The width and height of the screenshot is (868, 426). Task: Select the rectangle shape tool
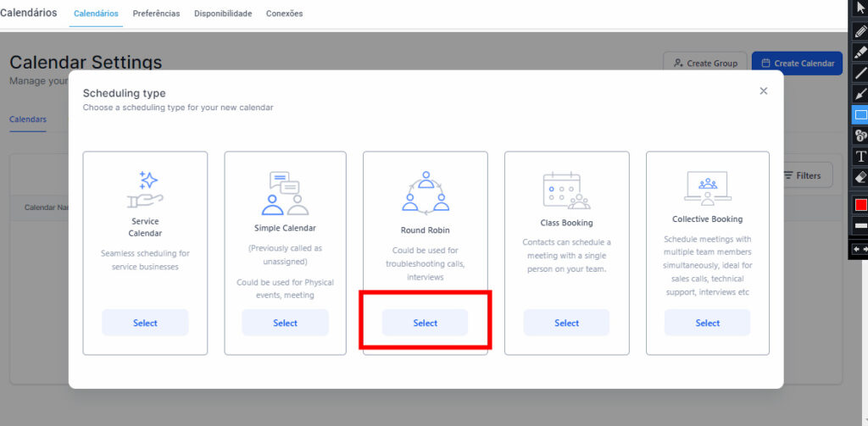click(x=860, y=115)
